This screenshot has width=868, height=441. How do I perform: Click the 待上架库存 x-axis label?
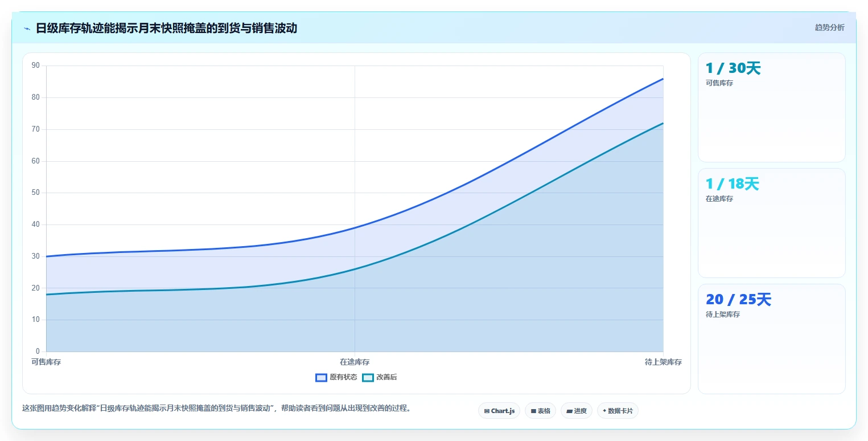663,362
